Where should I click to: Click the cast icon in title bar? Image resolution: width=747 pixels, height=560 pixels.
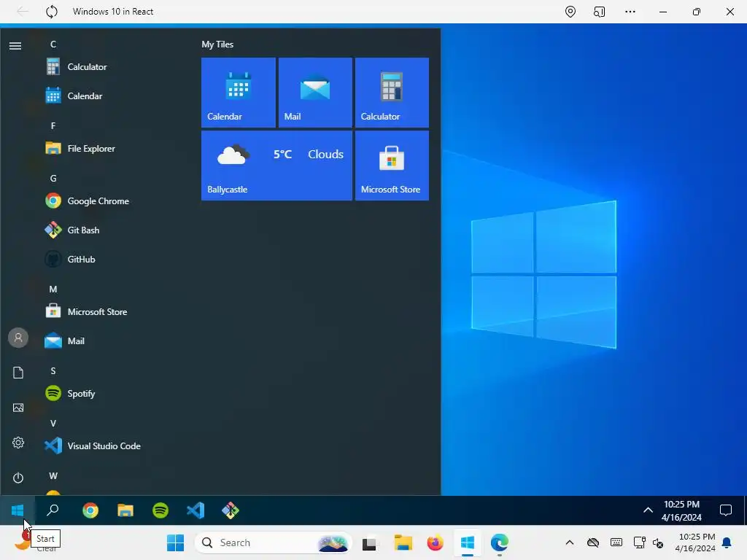pos(600,12)
